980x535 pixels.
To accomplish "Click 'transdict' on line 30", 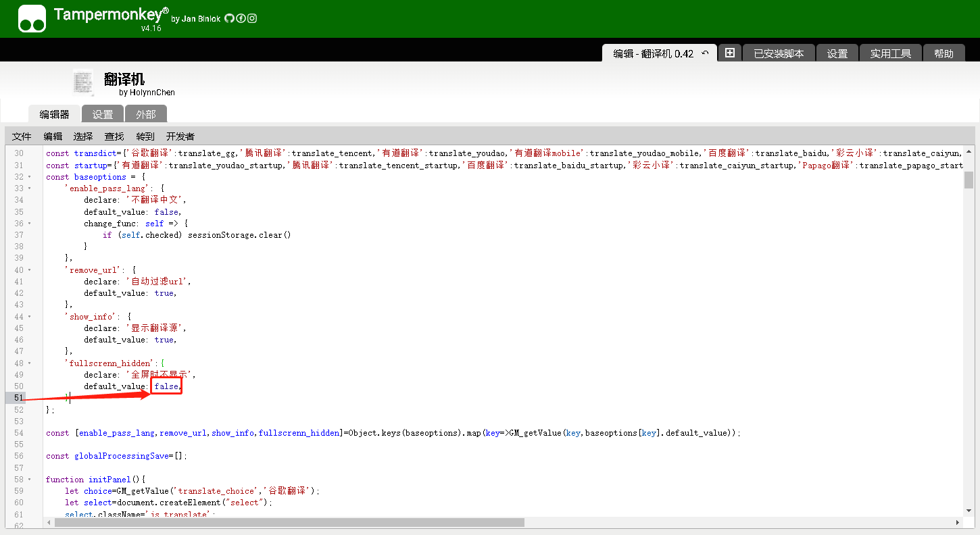I will (95, 153).
